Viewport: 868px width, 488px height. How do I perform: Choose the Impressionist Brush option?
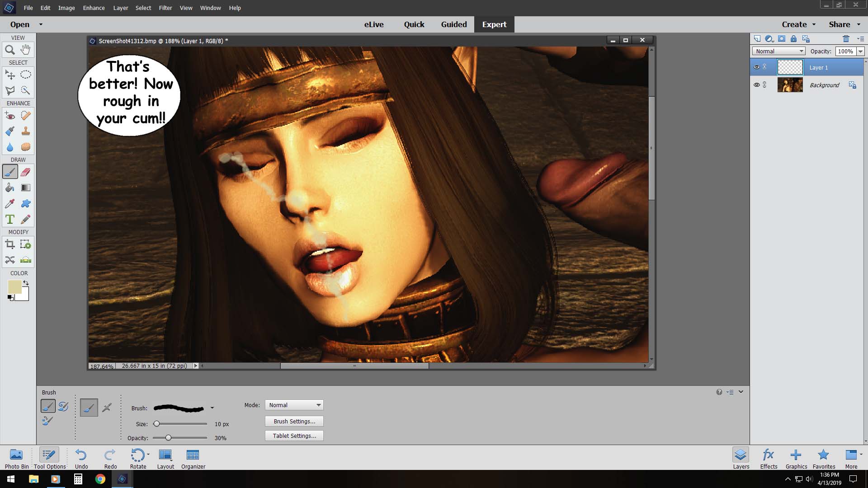(x=63, y=406)
